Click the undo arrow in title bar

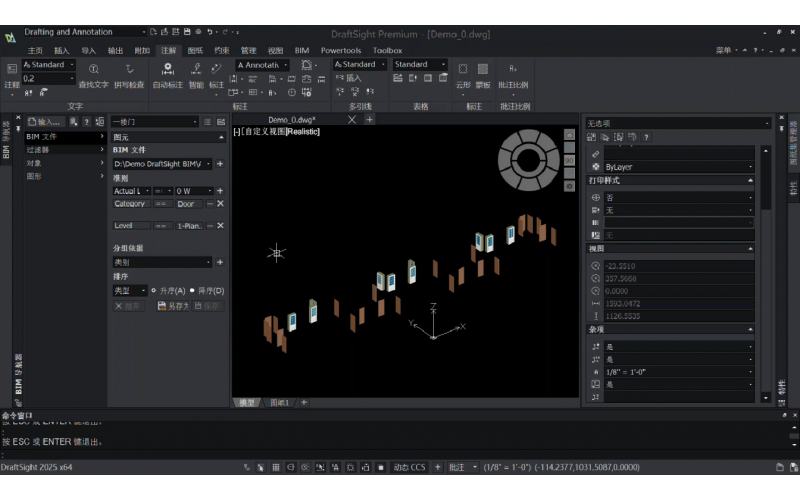pyautogui.click(x=210, y=32)
